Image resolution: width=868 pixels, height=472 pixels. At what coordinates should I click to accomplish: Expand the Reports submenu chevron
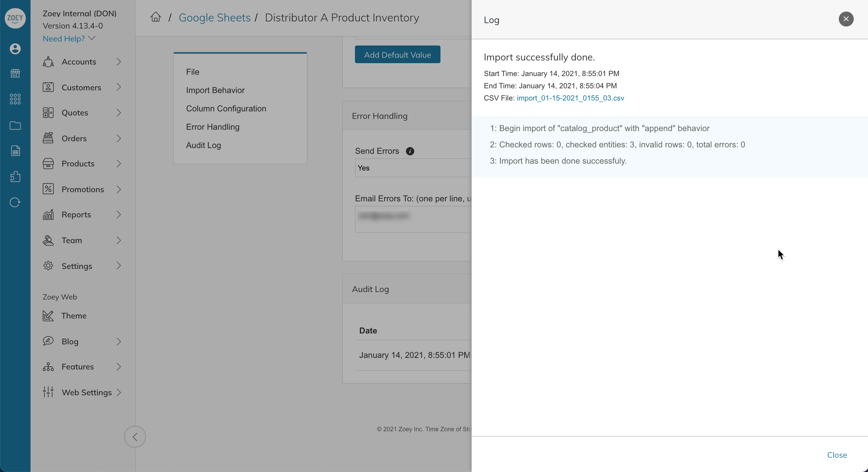(x=119, y=215)
